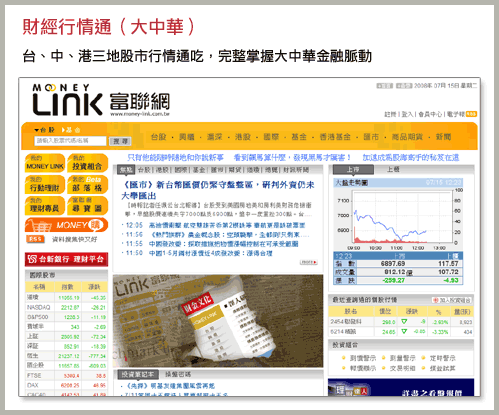This screenshot has width=499, height=415.
Task: Click the last blue promo link above the chart
Action: pyautogui.click(x=411, y=157)
